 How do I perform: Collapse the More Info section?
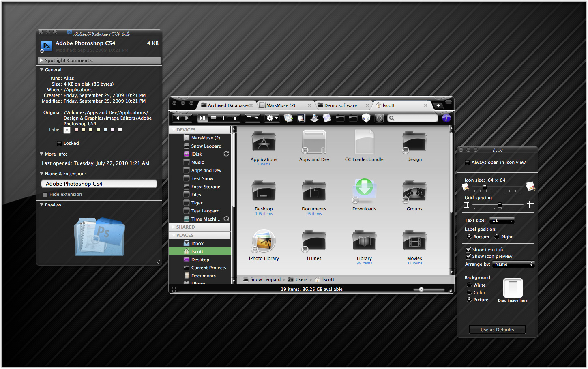(41, 154)
